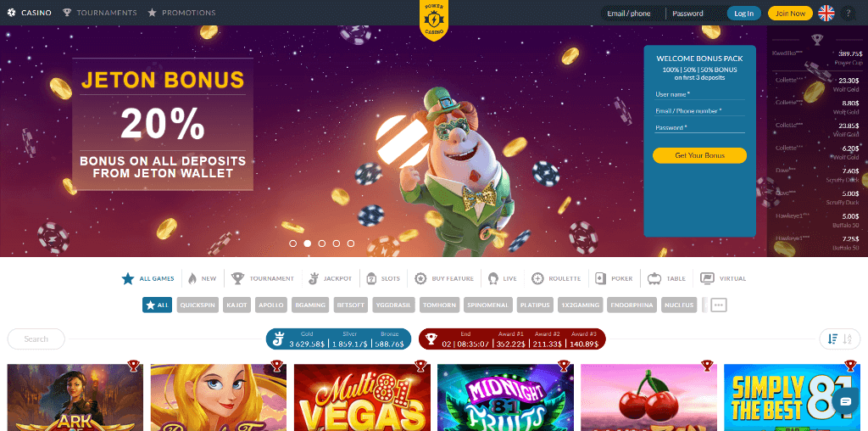The width and height of the screenshot is (868, 431).
Task: Click the Get Your Bonus button
Action: (x=699, y=155)
